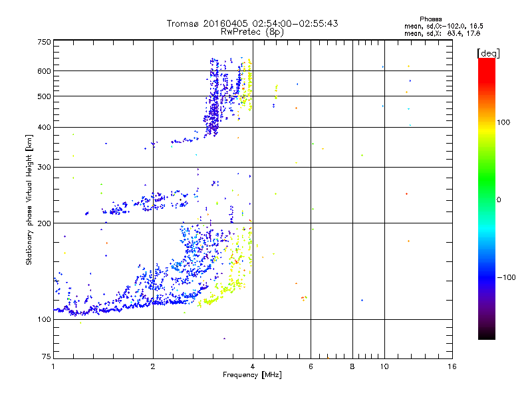Image resolution: width=532 pixels, height=399 pixels.
Task: Click the 'Stationary phase Virtual Height [km]' label
Action: pyautogui.click(x=29, y=200)
